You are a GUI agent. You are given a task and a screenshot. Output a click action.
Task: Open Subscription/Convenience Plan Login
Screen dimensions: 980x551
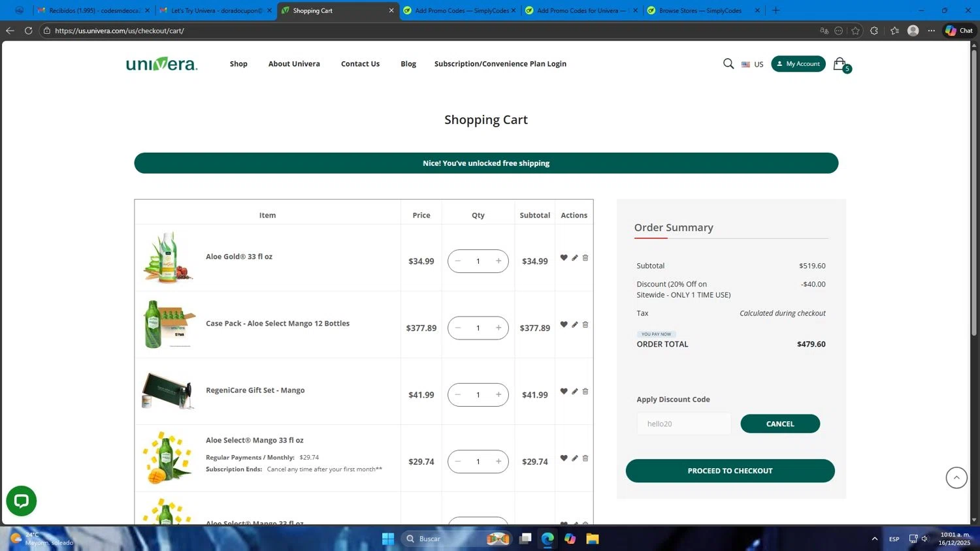[500, 64]
